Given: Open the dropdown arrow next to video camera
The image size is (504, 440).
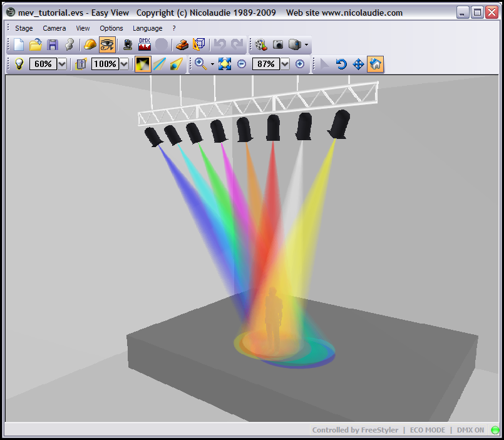Looking at the screenshot, I should pyautogui.click(x=306, y=45).
